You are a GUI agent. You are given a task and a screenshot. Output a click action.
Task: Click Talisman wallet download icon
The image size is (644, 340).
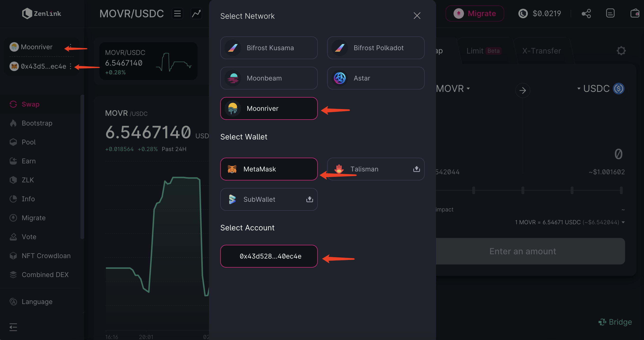click(x=416, y=169)
